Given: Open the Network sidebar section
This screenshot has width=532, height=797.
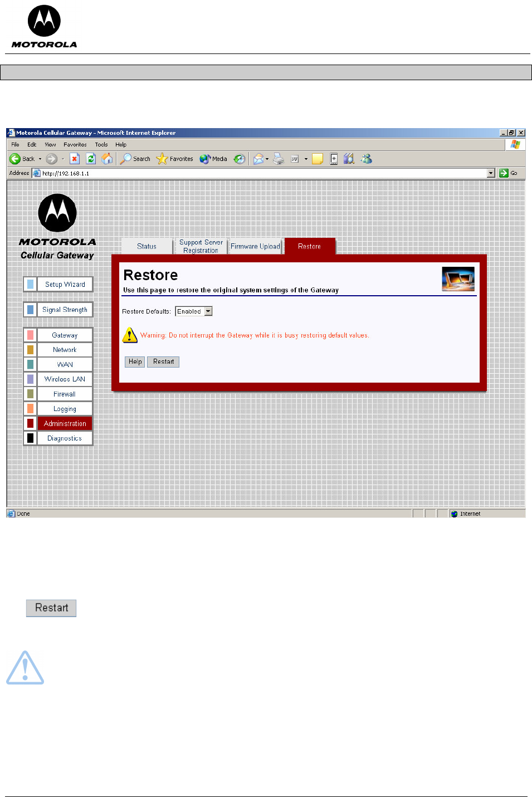Looking at the screenshot, I should click(65, 350).
